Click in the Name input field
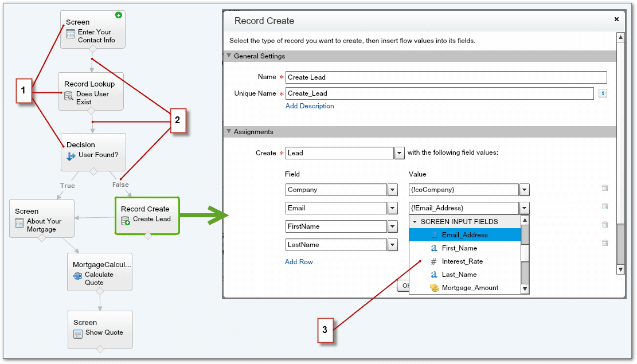637x364 pixels. (x=445, y=77)
